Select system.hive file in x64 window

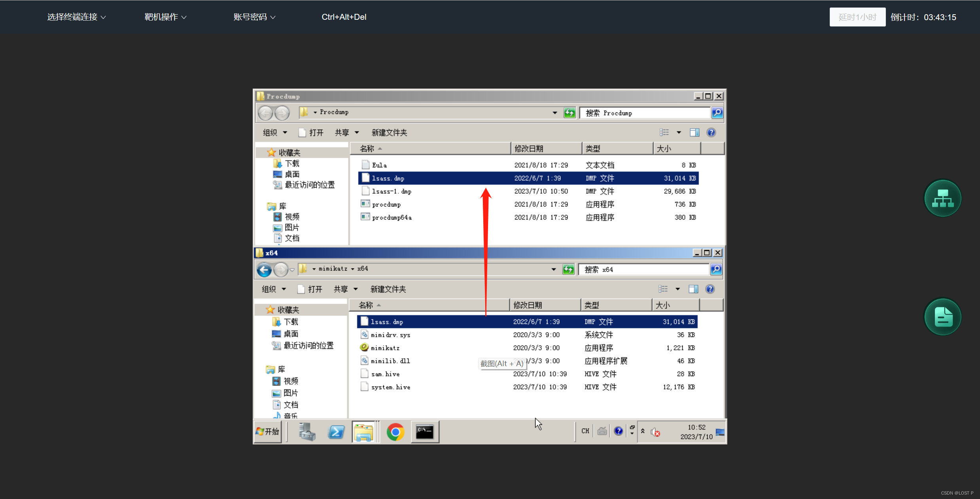pyautogui.click(x=528, y=387)
